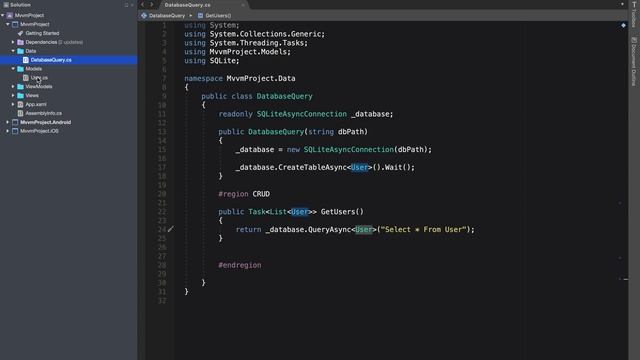640x360 pixels.
Task: Click the ViewModels folder icon
Action: 20,87
